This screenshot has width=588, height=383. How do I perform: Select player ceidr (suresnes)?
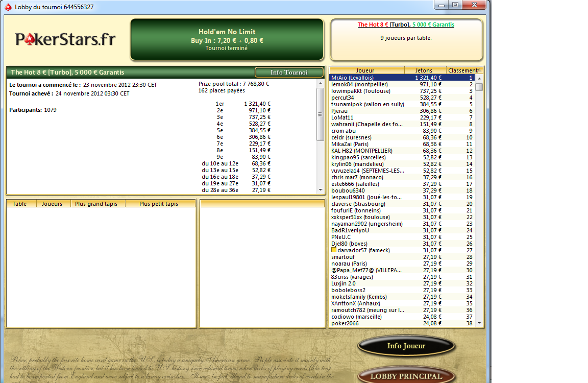(x=402, y=137)
